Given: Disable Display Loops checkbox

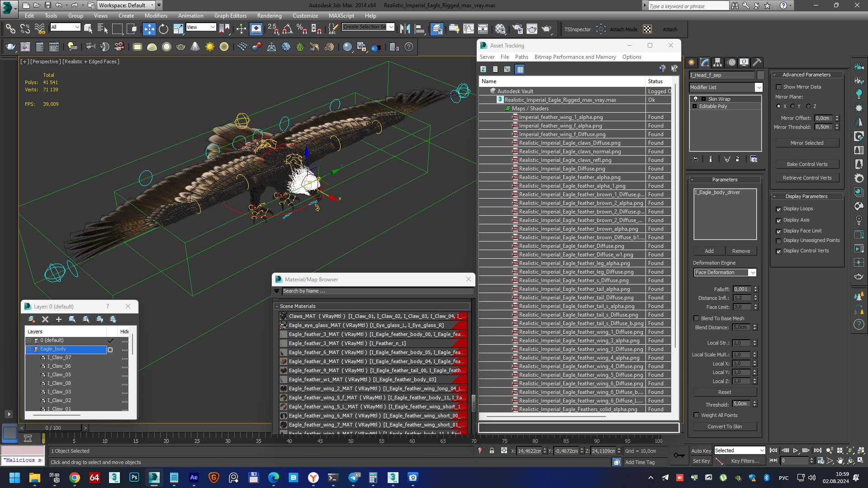Looking at the screenshot, I should (778, 209).
